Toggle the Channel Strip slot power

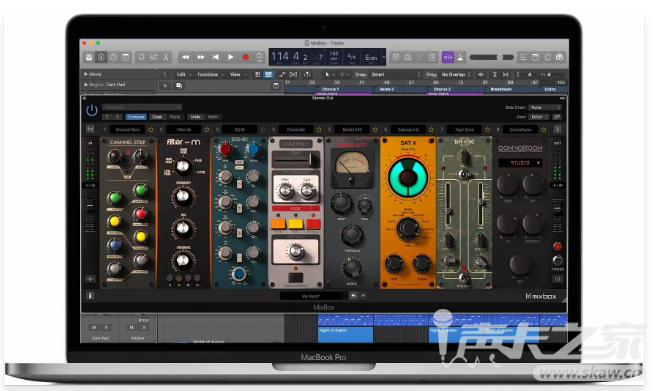pyautogui.click(x=151, y=130)
